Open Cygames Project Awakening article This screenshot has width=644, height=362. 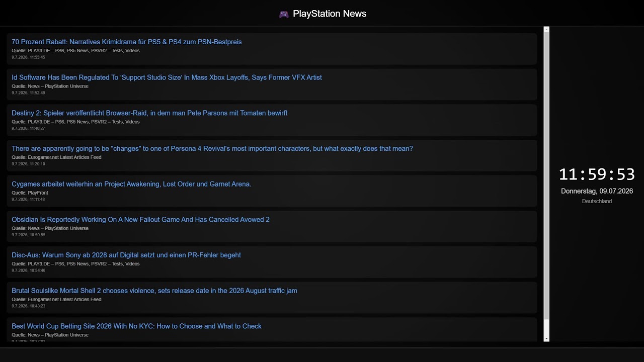tap(131, 184)
